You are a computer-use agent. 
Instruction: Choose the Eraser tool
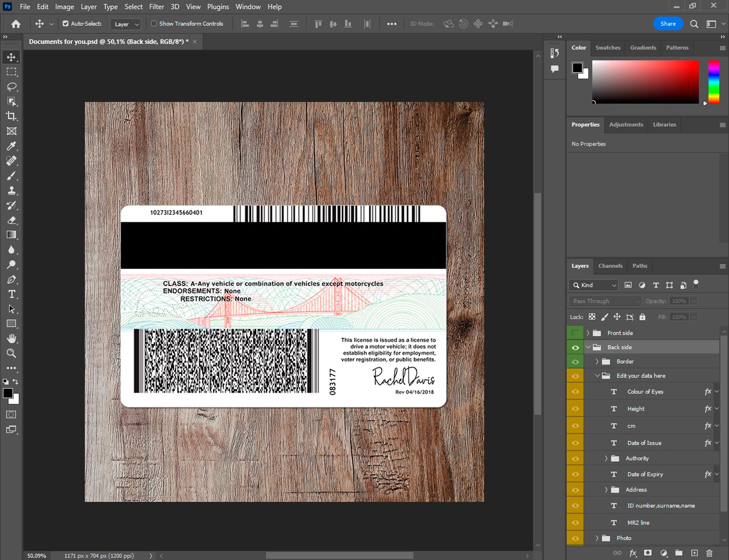(12, 220)
